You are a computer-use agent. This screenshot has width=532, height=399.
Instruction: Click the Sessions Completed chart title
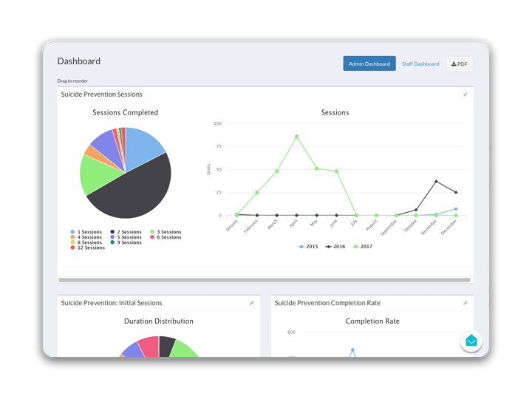click(125, 112)
